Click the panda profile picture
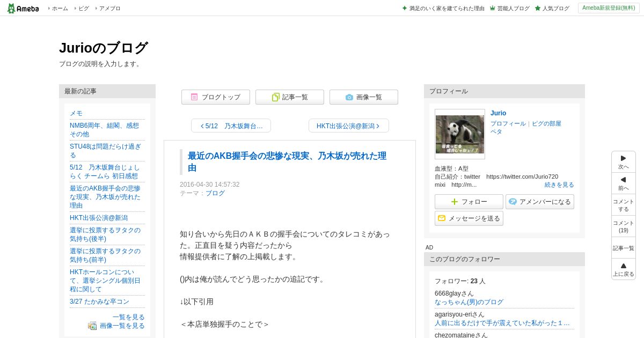The height and width of the screenshot is (338, 644). pyautogui.click(x=460, y=134)
